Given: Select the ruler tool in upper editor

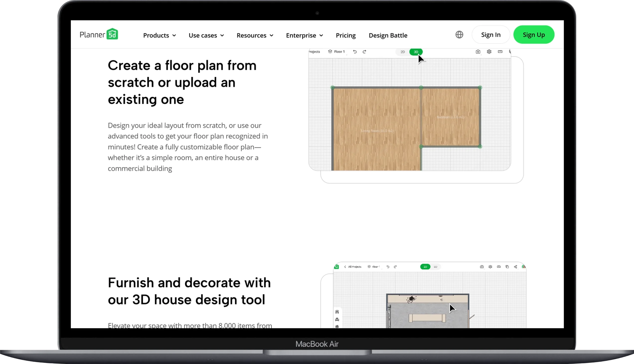Looking at the screenshot, I should [x=500, y=52].
